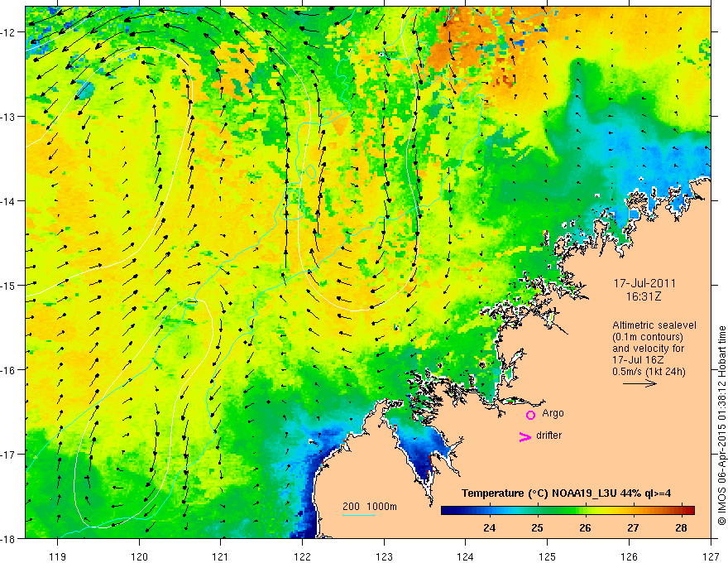Click the latitude axis label -12
Image resolution: width=728 pixels, height=563 pixels.
(x=8, y=32)
